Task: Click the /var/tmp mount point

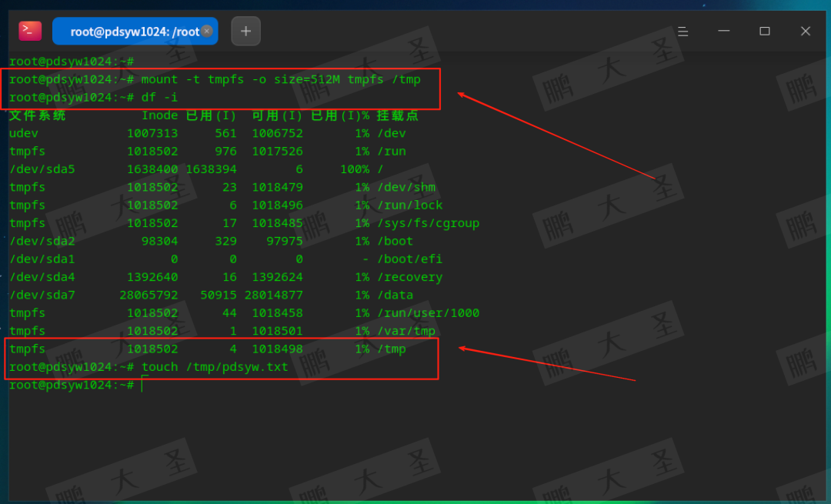Action: (x=406, y=331)
